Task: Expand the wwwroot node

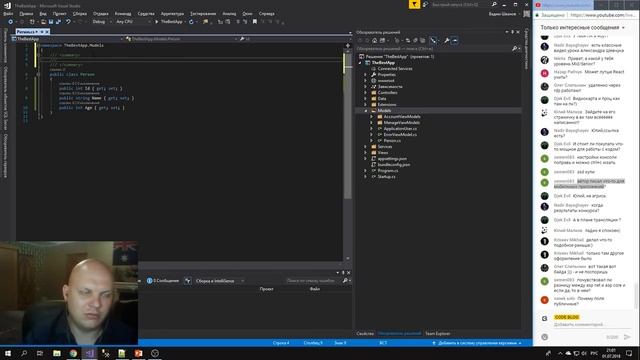Action: pos(365,81)
